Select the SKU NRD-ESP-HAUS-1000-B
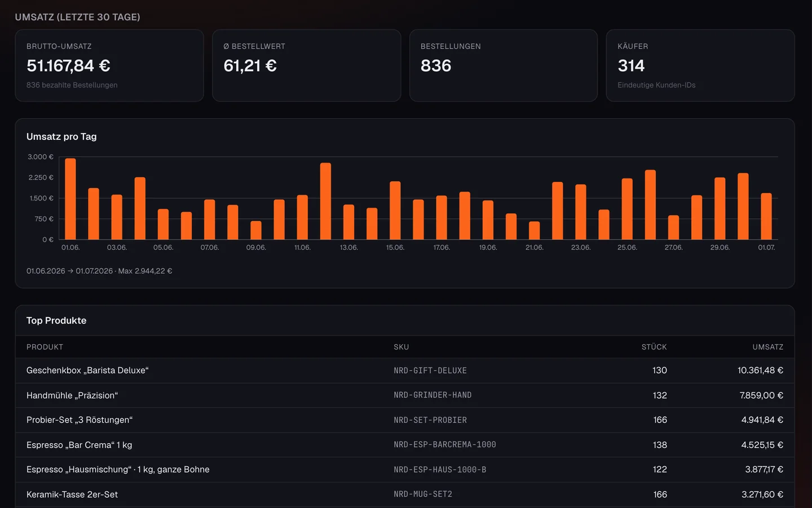This screenshot has height=508, width=812. pos(440,470)
